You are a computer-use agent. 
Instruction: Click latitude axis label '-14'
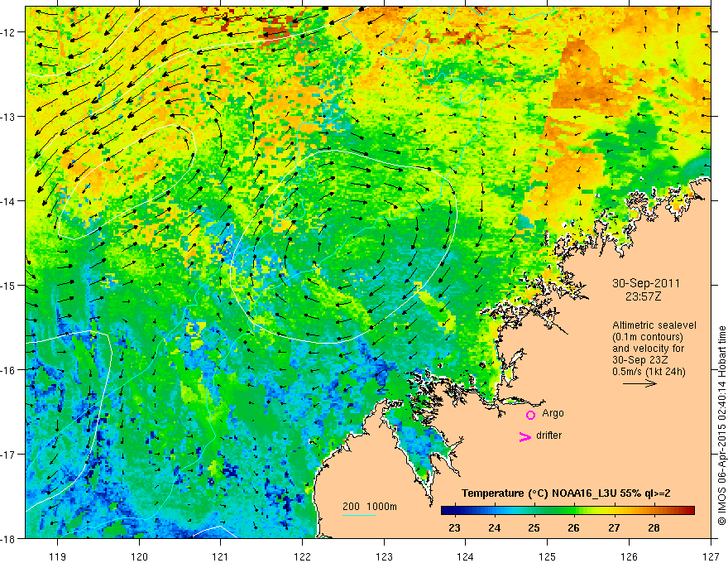(x=8, y=201)
